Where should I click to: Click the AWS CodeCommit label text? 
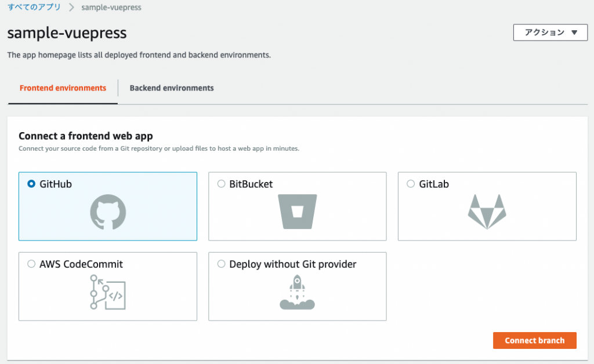pyautogui.click(x=81, y=264)
